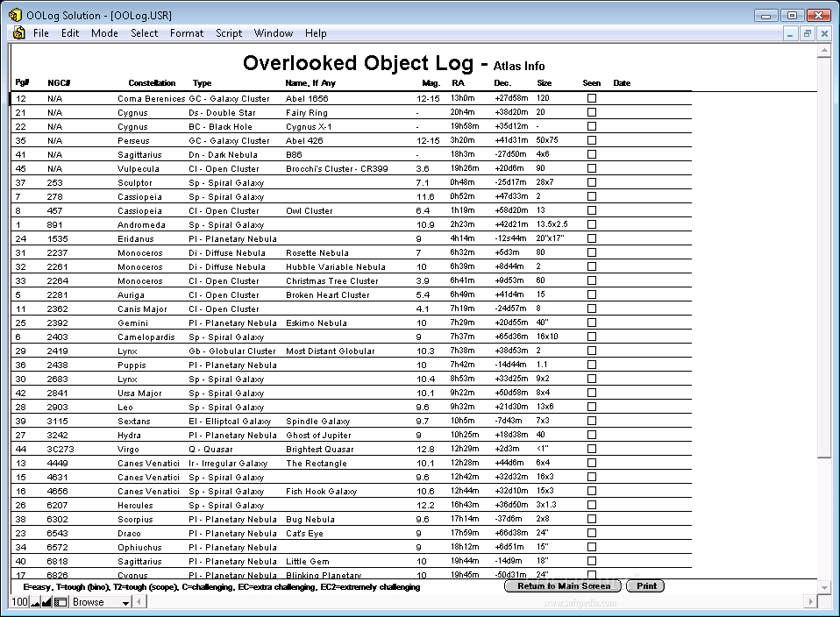Click the Atlas Info heading
840x617 pixels.
tap(518, 66)
